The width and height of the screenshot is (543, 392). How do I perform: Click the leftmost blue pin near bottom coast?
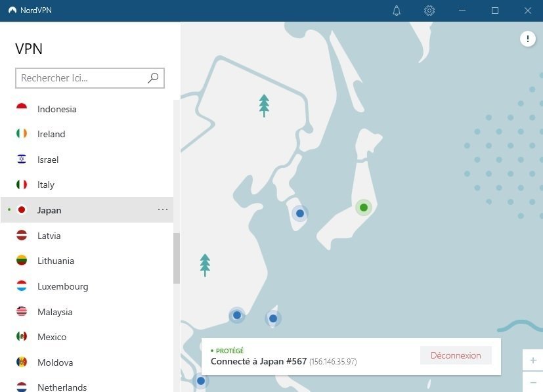pyautogui.click(x=237, y=315)
